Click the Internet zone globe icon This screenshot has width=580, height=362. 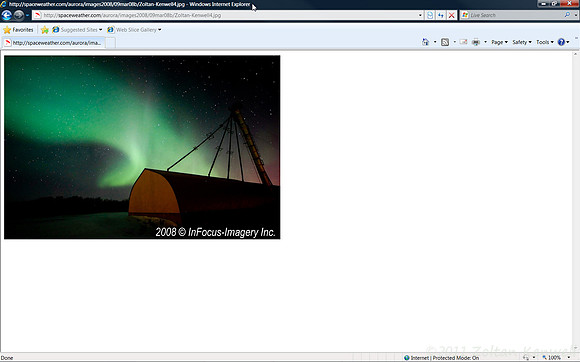click(407, 358)
